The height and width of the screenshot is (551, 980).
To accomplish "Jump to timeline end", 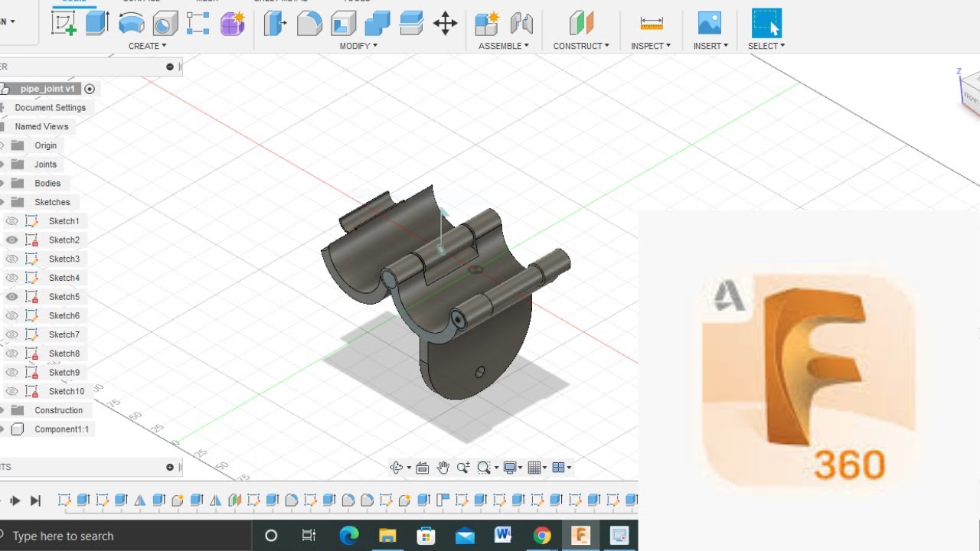I will [35, 501].
